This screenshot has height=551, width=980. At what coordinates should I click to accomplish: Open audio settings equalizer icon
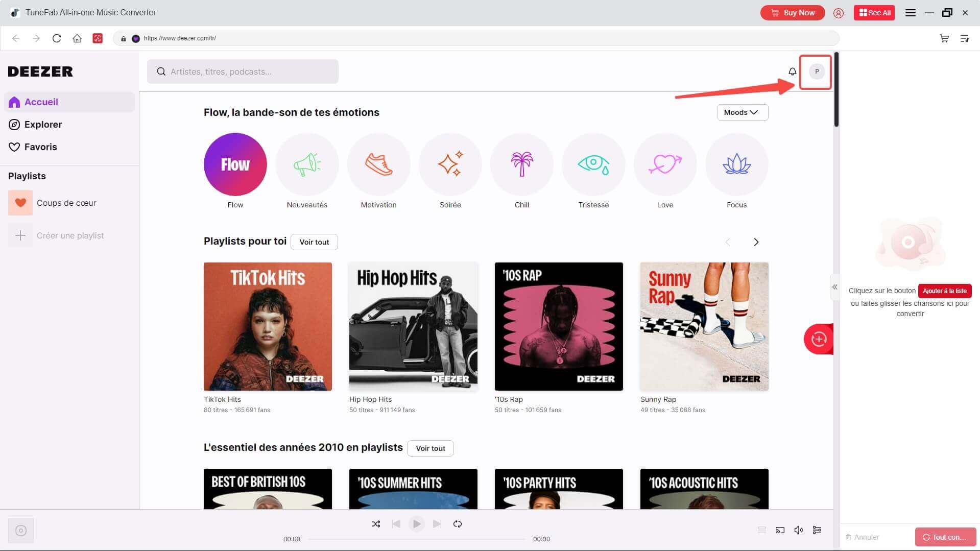coord(817,530)
